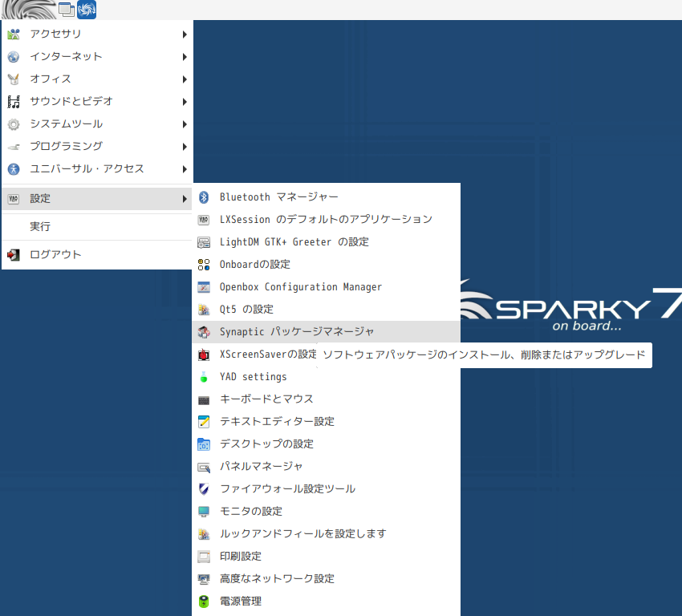Screen dimensions: 682x616
Task: Open 高度なネットワーク設定 entry
Action: point(326,579)
